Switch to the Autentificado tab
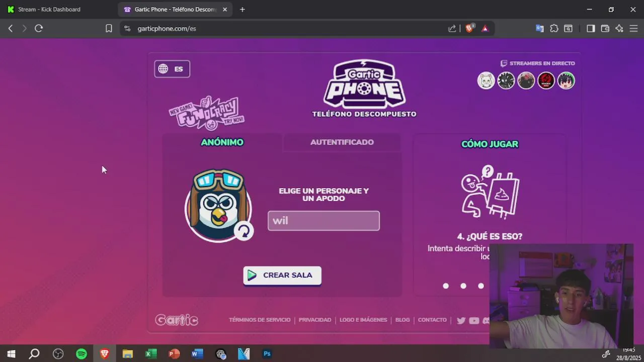Image resolution: width=644 pixels, height=362 pixels. pos(342,142)
